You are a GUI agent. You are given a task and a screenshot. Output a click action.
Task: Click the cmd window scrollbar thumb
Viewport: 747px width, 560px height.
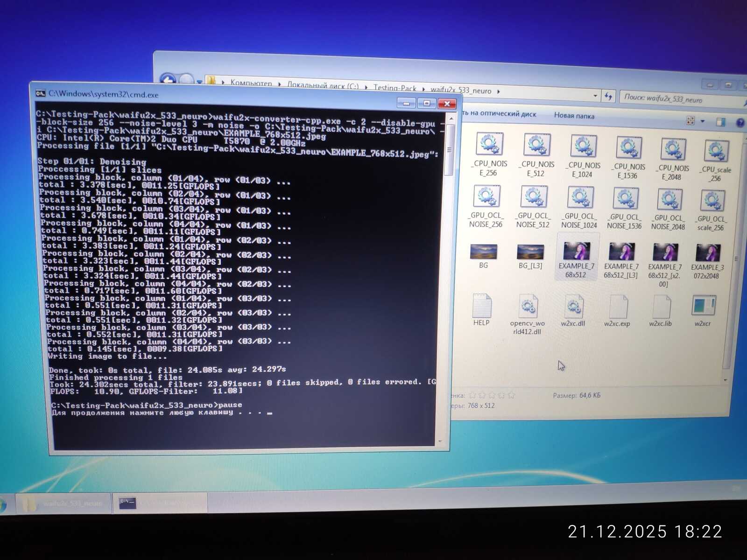pyautogui.click(x=449, y=150)
